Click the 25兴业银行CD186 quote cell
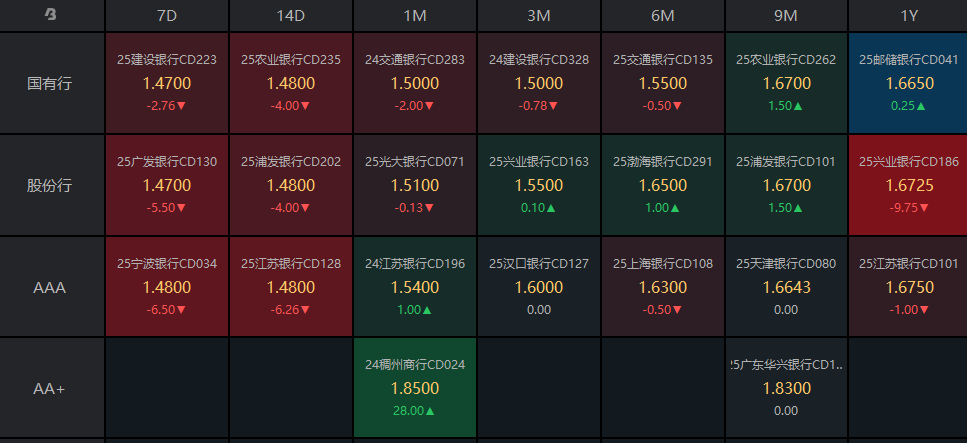The height and width of the screenshot is (443, 967). pos(908,185)
